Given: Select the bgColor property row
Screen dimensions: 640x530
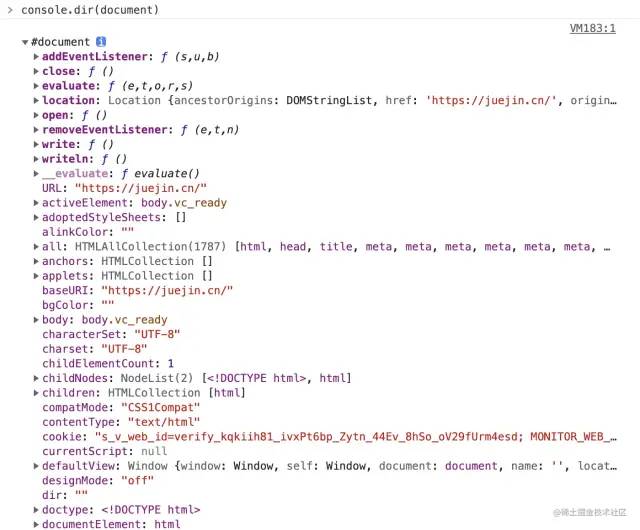Looking at the screenshot, I should tap(78, 305).
